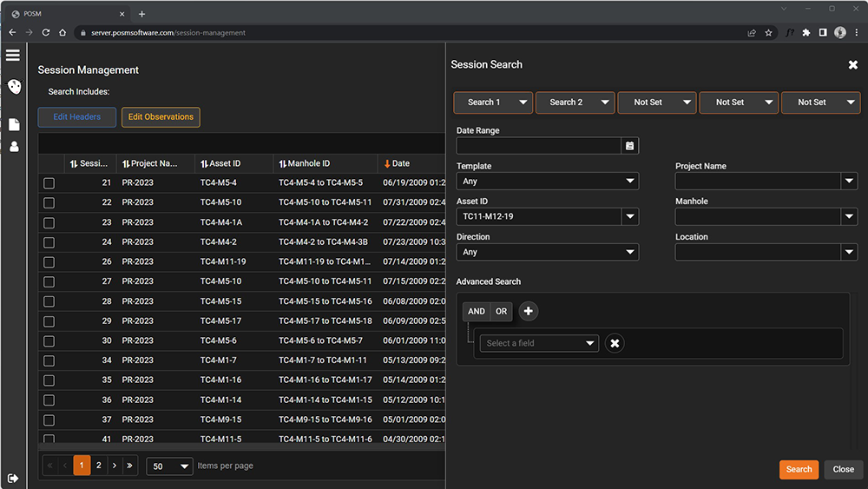
Task: Click the Edit Observations button
Action: (x=161, y=117)
